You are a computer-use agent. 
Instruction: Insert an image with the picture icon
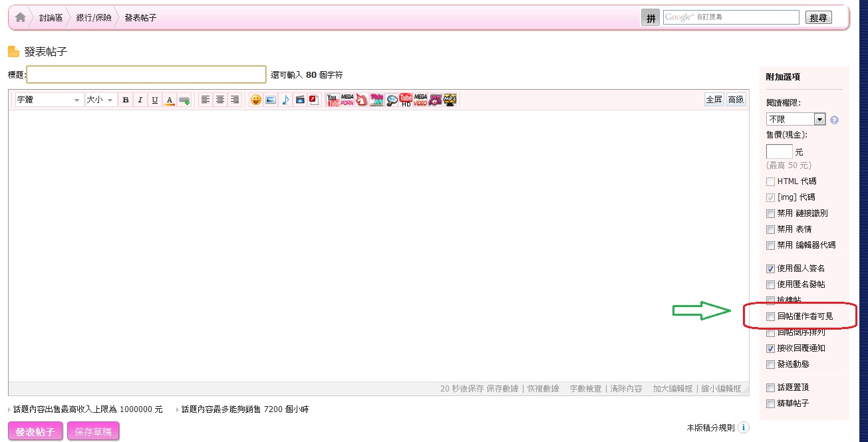click(x=270, y=100)
